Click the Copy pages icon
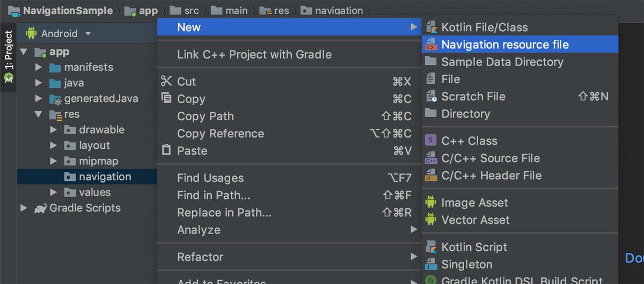 coord(166,98)
